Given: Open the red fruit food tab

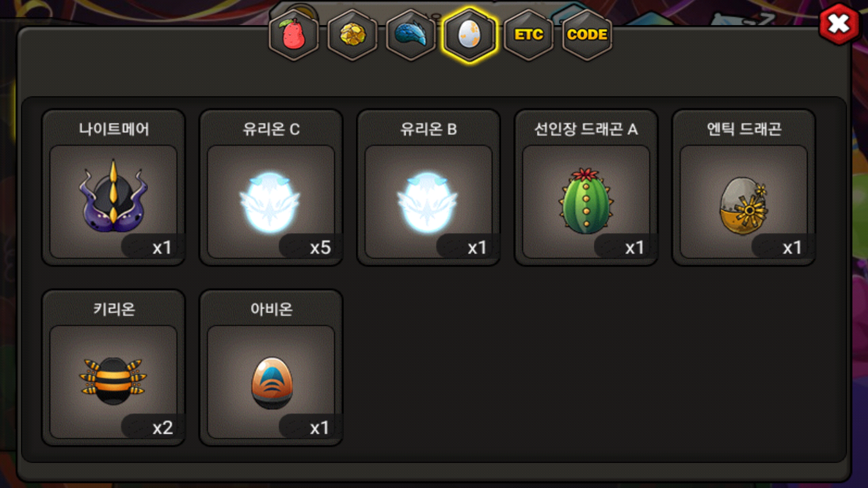Looking at the screenshot, I should (x=294, y=35).
